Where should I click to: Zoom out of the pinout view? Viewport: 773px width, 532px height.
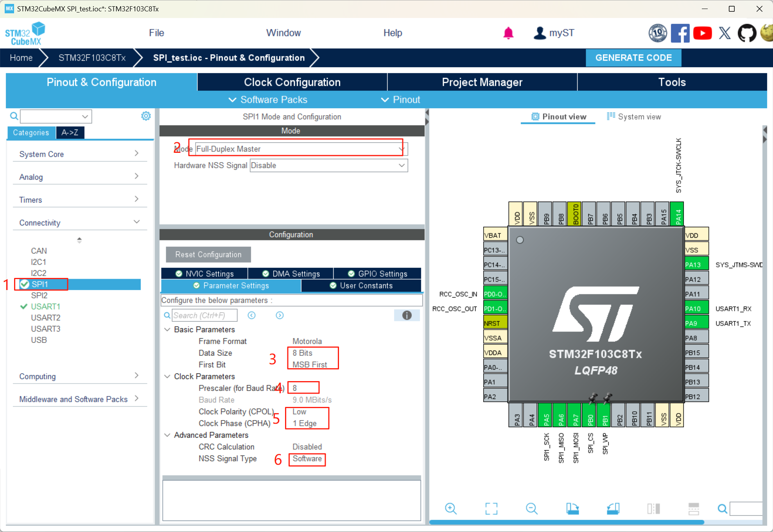(531, 509)
